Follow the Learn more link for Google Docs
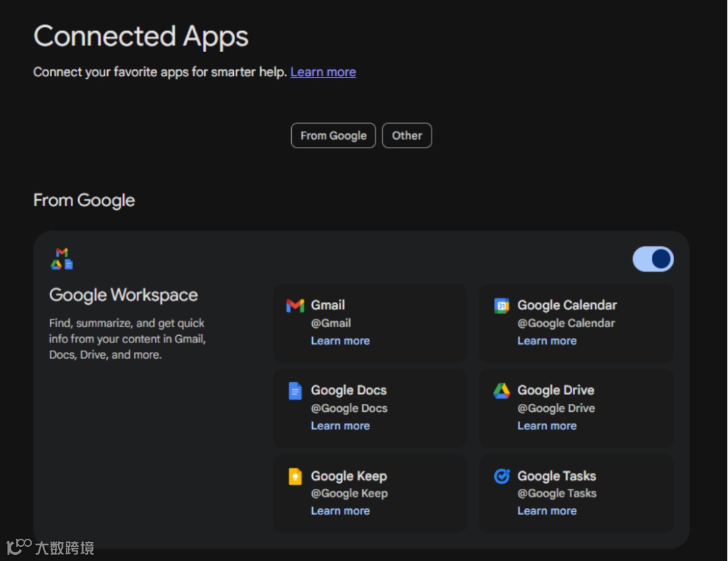The height and width of the screenshot is (561, 728). 340,426
